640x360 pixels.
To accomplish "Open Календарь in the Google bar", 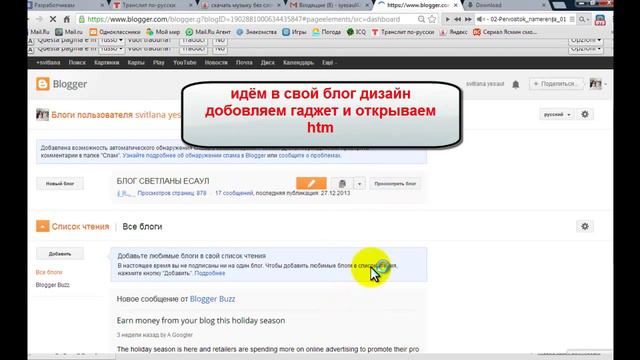I will [298, 62].
